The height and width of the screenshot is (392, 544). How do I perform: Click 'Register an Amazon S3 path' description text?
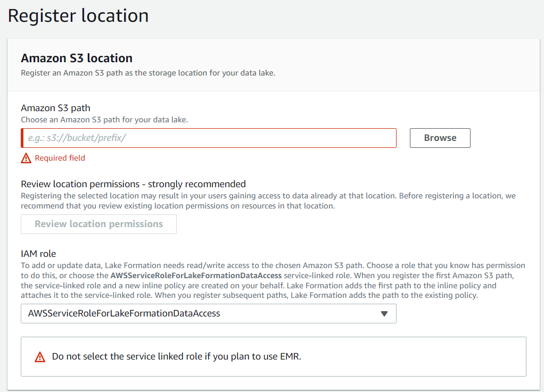(x=148, y=73)
